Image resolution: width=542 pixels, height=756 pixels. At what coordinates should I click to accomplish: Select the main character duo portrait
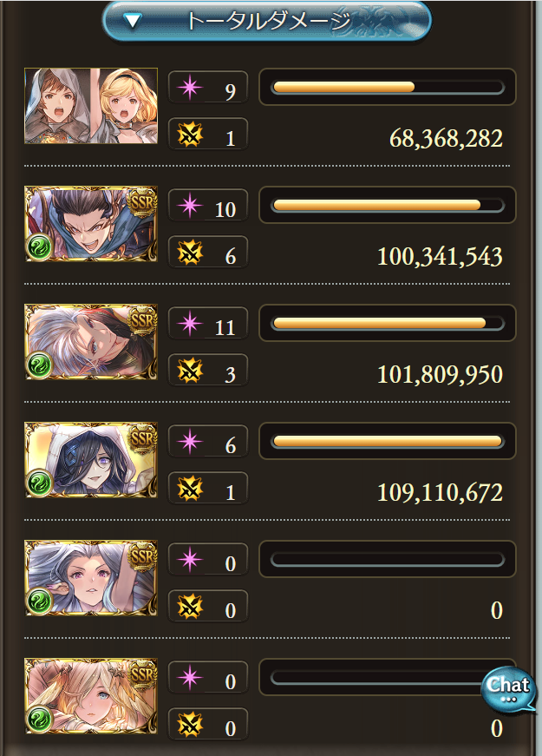pyautogui.click(x=91, y=106)
